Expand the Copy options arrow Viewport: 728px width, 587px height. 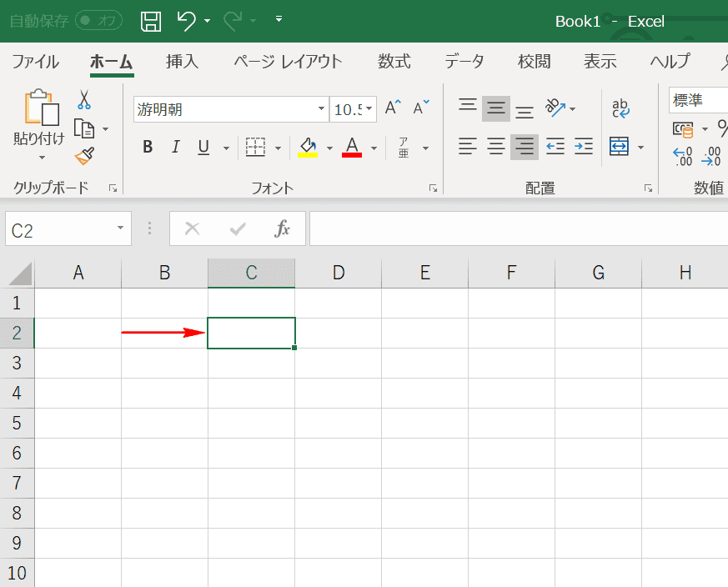[x=105, y=128]
